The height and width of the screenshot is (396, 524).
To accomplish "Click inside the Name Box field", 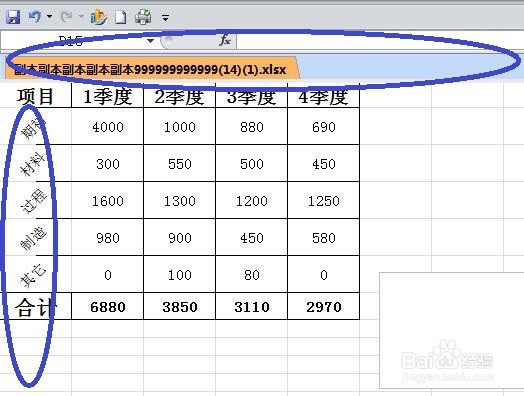I will pyautogui.click(x=73, y=41).
